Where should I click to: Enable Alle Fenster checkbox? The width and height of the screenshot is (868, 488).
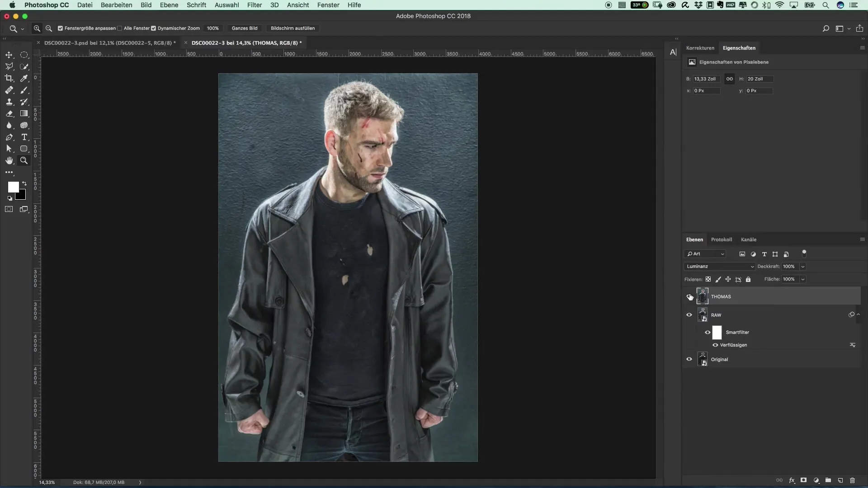(119, 28)
